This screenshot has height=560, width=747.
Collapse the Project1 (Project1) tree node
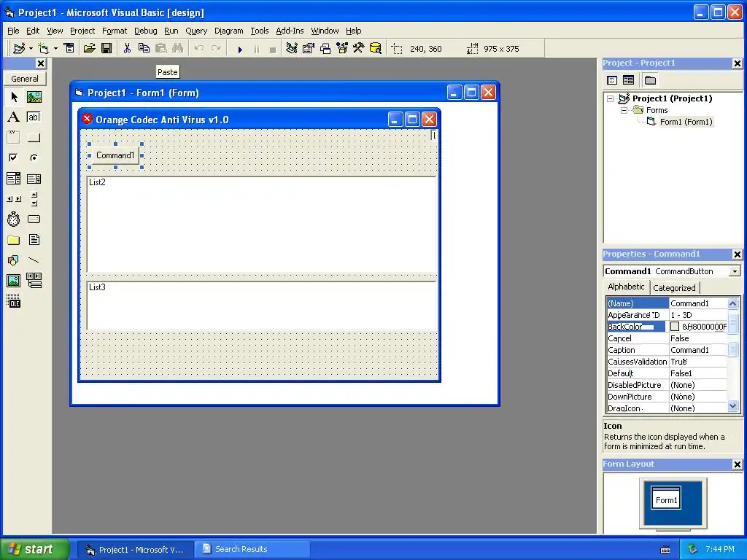(x=611, y=98)
